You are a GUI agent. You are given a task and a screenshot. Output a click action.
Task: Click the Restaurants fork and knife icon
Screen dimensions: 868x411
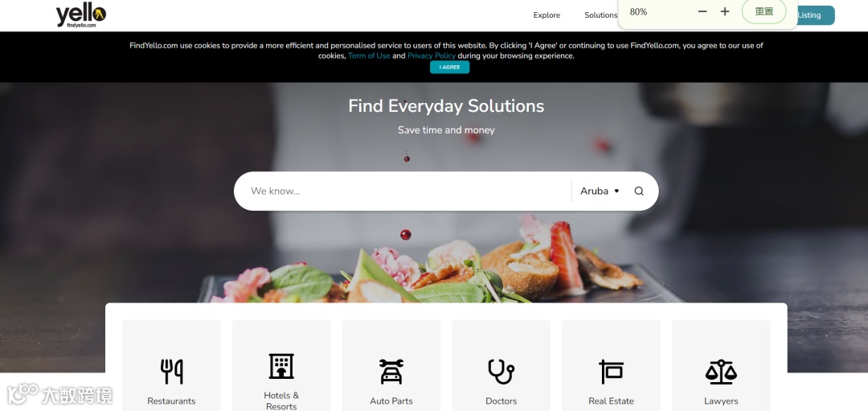[172, 372]
